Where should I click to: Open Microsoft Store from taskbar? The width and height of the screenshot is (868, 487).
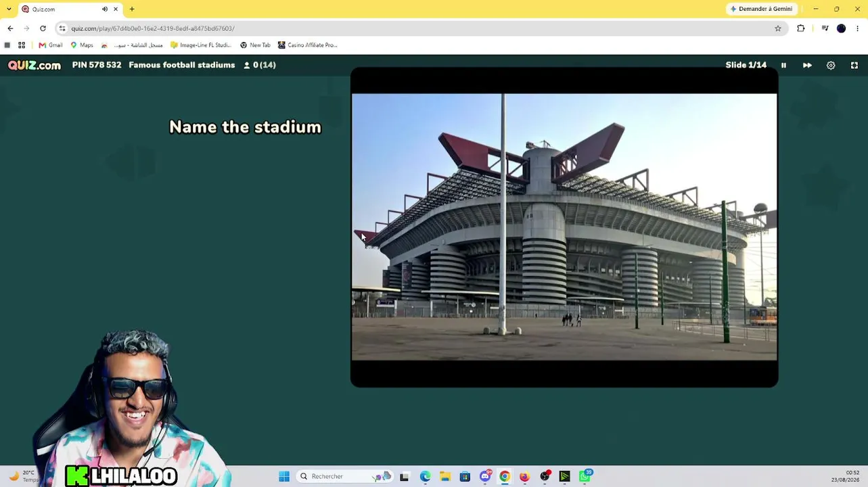tap(465, 476)
